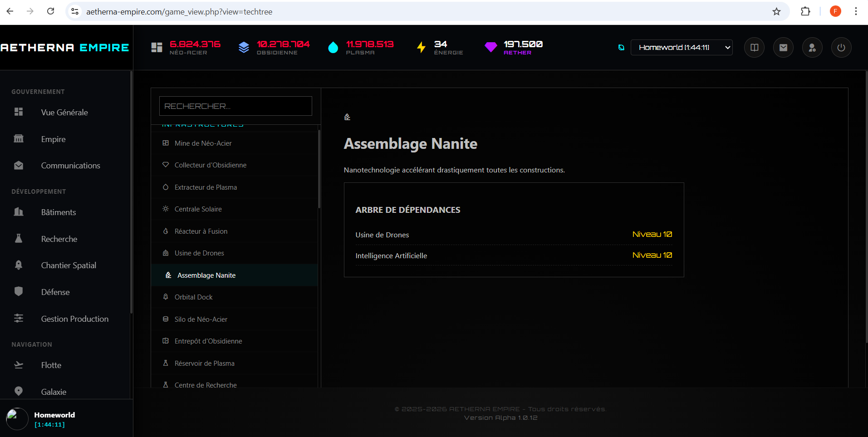Screen dimensions: 868x437
Task: Open the browser extensions puzzle icon
Action: pyautogui.click(x=805, y=11)
